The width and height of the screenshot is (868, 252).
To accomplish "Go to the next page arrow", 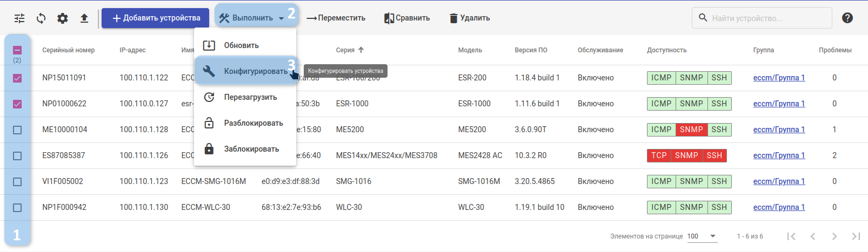I will (x=834, y=236).
